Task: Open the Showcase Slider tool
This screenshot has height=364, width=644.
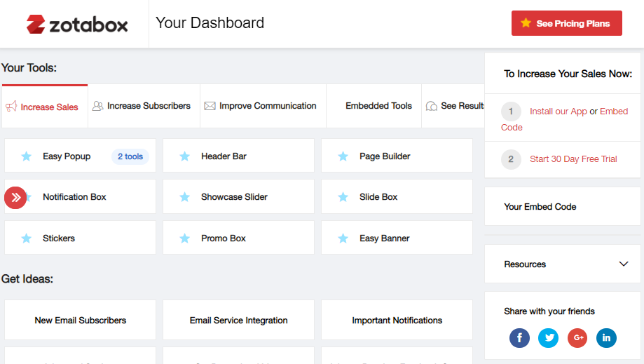Action: click(x=239, y=196)
